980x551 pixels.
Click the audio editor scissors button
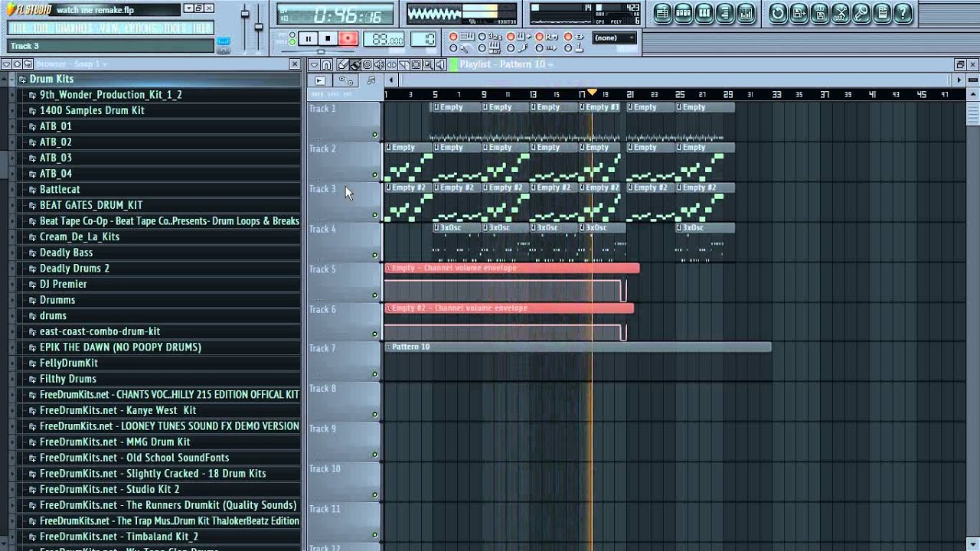click(x=840, y=13)
